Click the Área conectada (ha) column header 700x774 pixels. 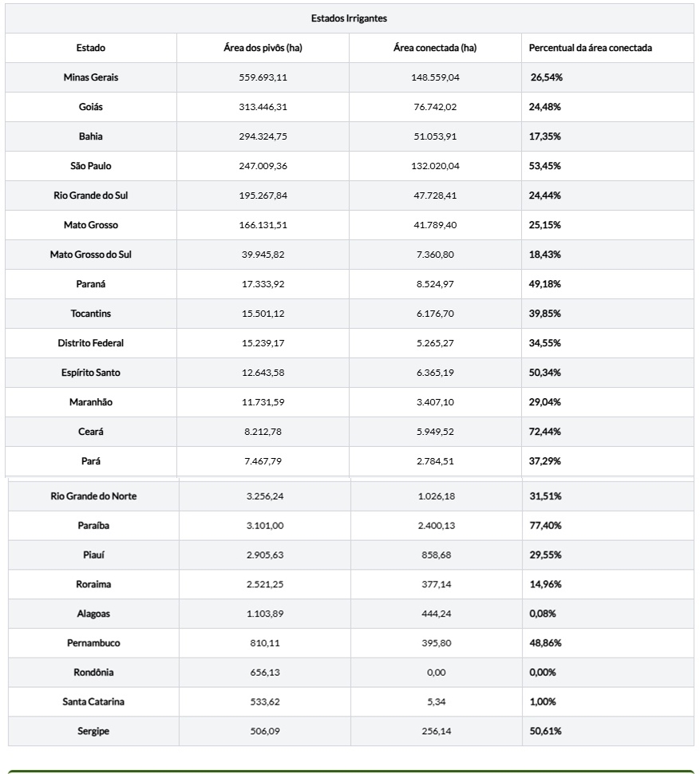tap(435, 48)
